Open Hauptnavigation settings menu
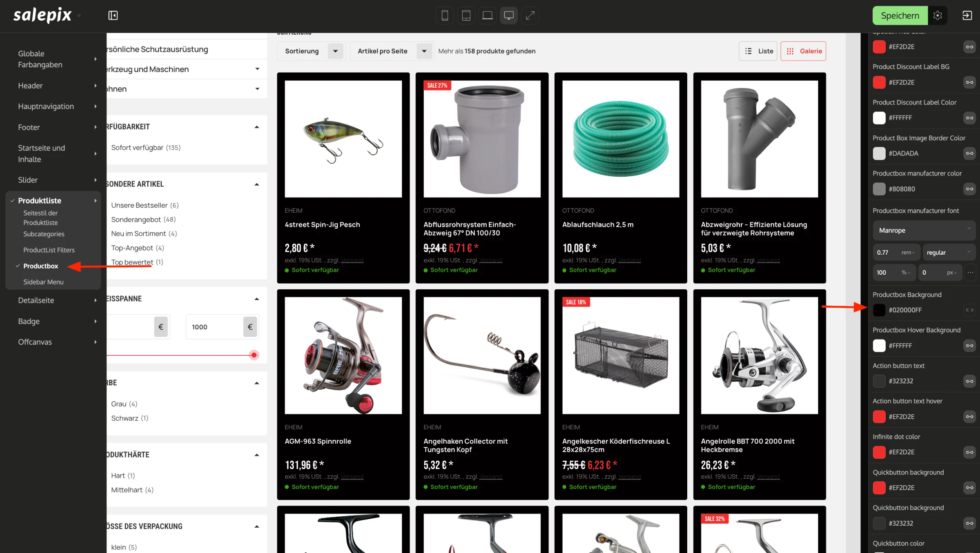 click(53, 107)
